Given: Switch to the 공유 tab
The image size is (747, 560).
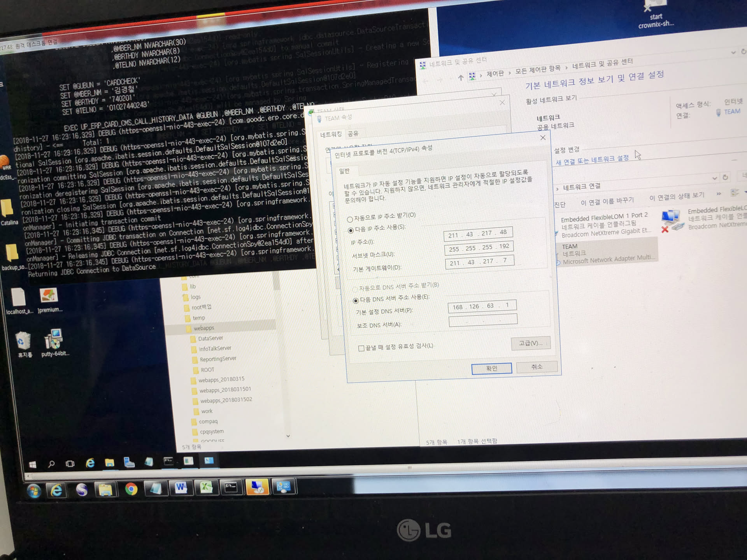Looking at the screenshot, I should [x=353, y=134].
